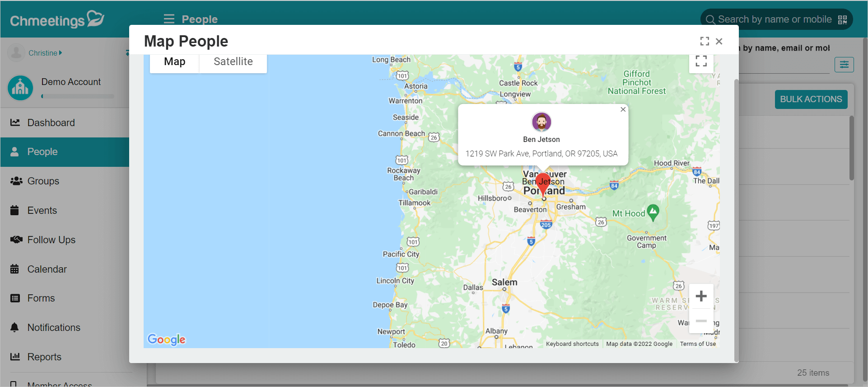The height and width of the screenshot is (387, 868).
Task: Click the Gifford Pinchot National Forest label
Action: click(x=637, y=82)
